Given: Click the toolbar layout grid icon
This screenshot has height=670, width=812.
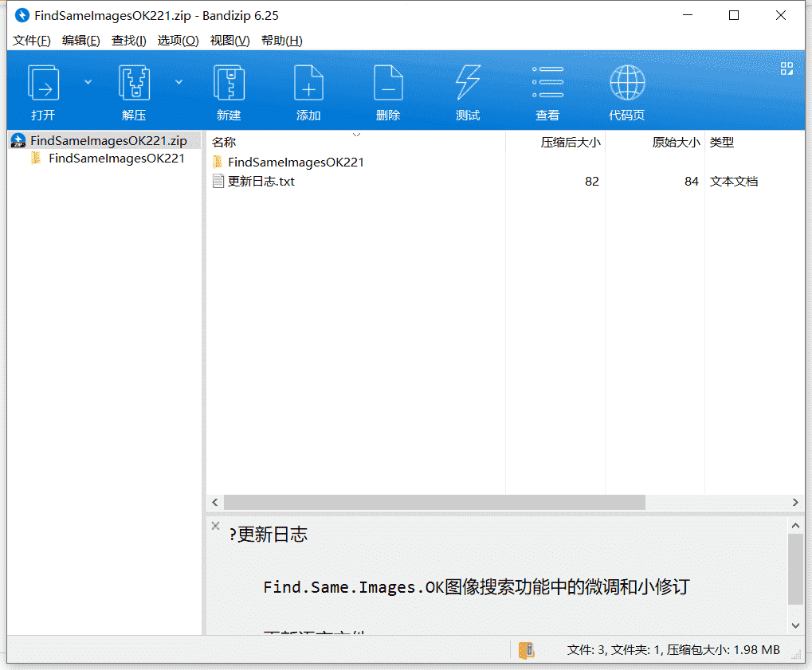Looking at the screenshot, I should [787, 69].
